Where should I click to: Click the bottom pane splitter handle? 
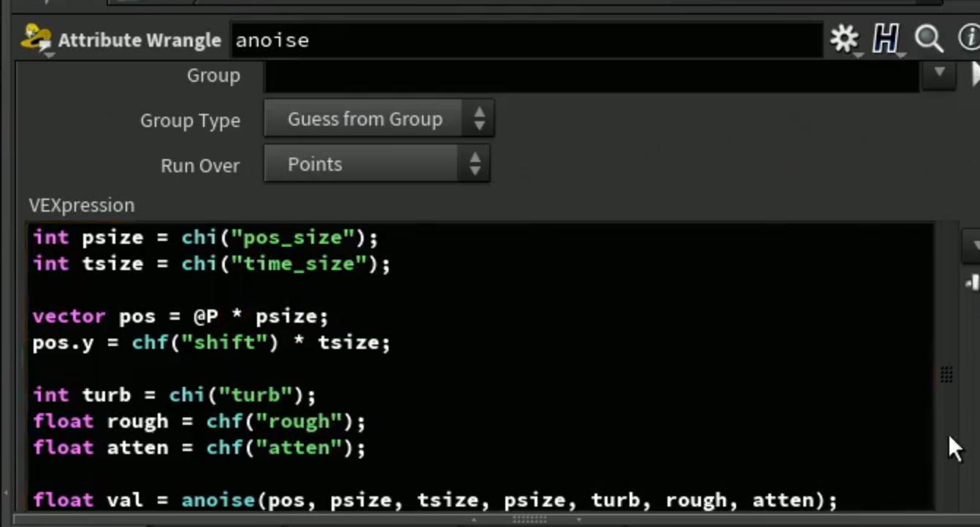coord(529,520)
